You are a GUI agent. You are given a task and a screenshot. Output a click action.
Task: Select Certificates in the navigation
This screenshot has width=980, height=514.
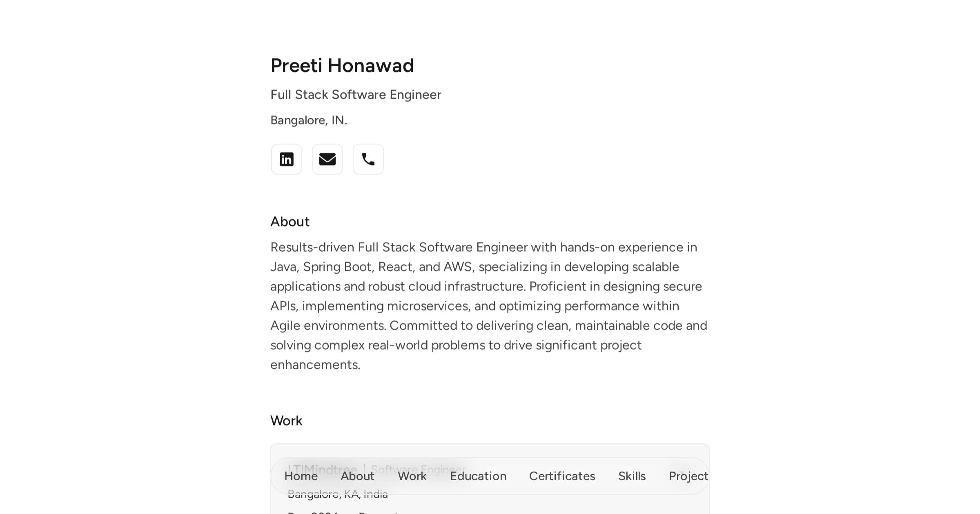coord(562,476)
